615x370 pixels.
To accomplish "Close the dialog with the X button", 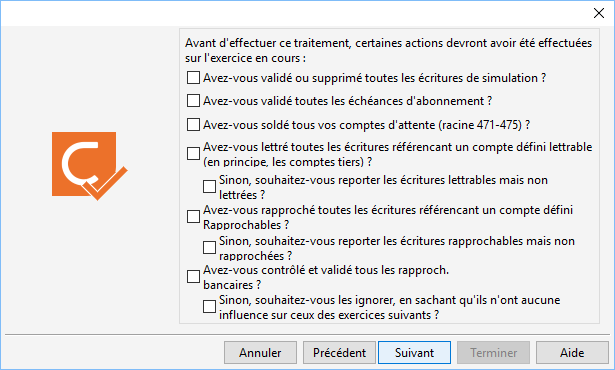I will point(599,13).
